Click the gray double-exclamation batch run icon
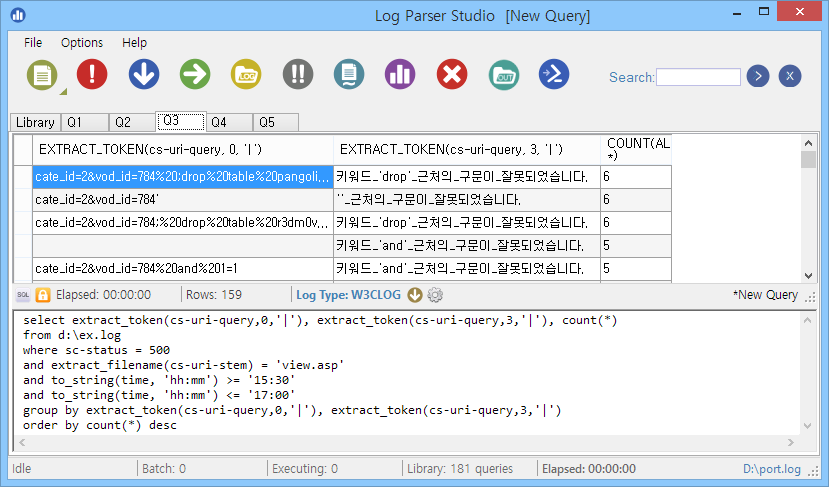The image size is (829, 487). 298,74
